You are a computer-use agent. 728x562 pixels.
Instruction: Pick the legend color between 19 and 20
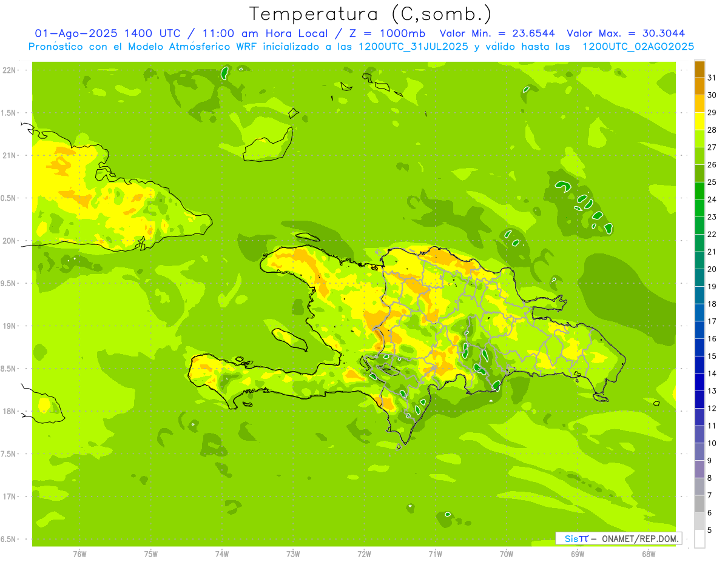pyautogui.click(x=699, y=278)
